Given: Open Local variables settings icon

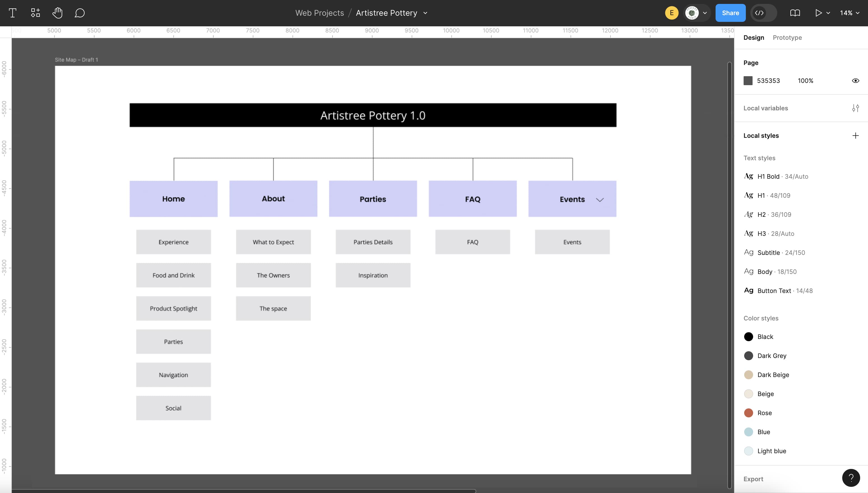Looking at the screenshot, I should pyautogui.click(x=856, y=108).
